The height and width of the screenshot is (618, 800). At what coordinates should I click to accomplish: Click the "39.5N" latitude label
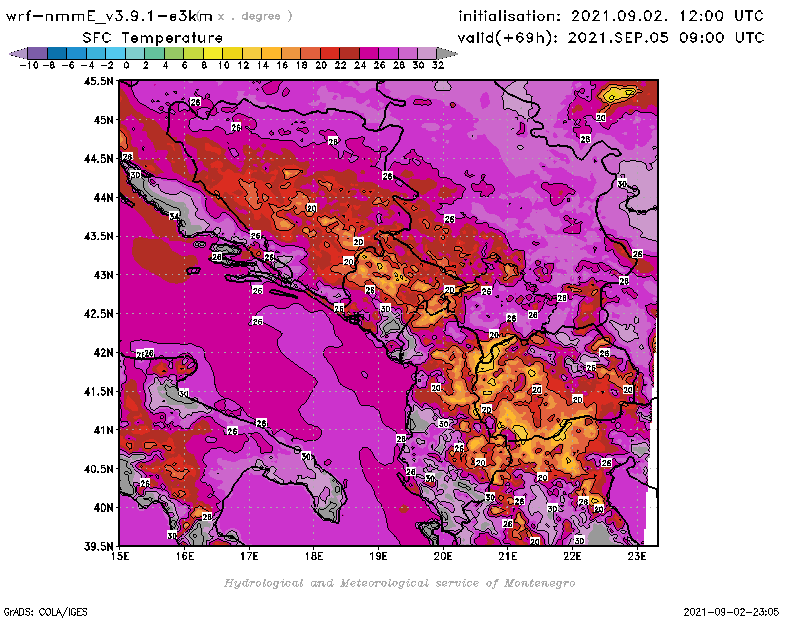(x=98, y=546)
